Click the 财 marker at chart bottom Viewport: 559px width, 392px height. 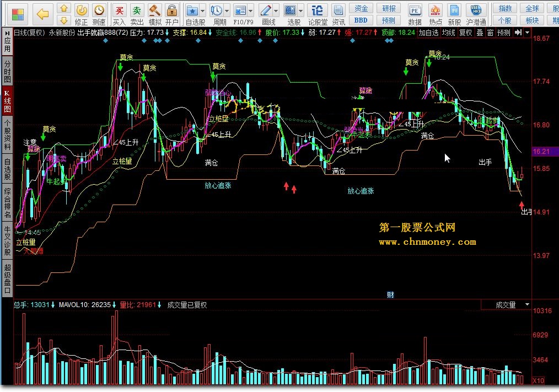[390, 294]
